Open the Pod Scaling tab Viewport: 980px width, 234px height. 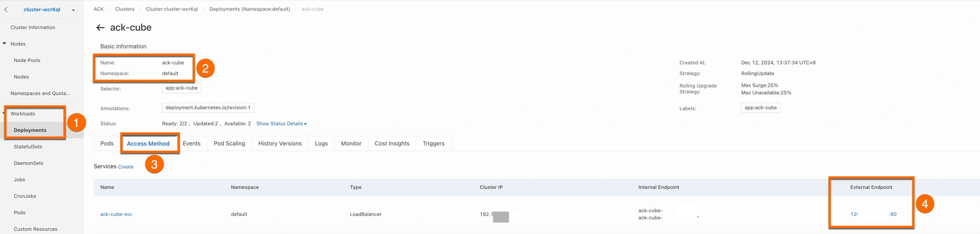click(x=229, y=143)
